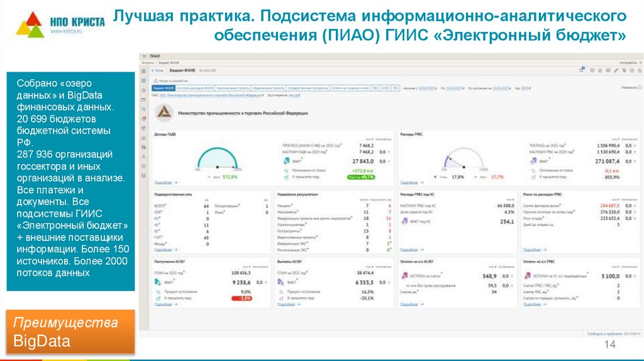644x361 pixels.
Task: Change the Ед. измерения млн.руб selector
Action: tap(294, 95)
